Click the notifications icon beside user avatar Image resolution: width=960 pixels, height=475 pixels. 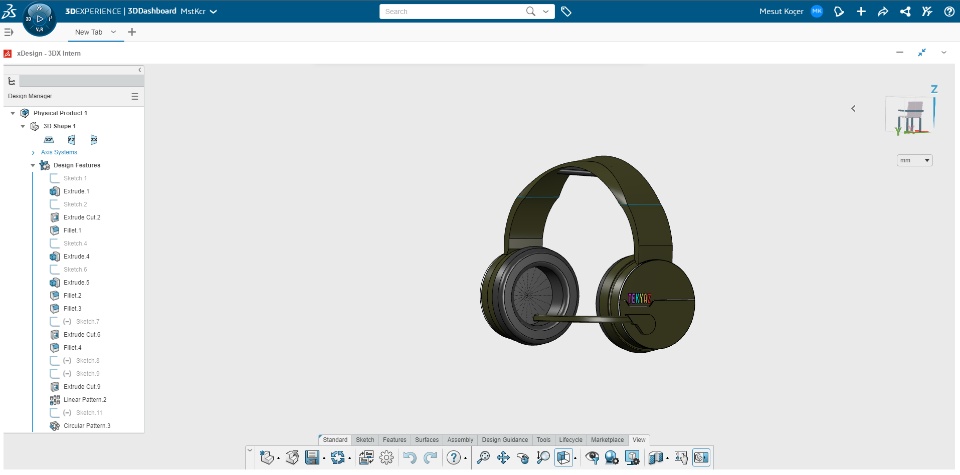coord(839,11)
